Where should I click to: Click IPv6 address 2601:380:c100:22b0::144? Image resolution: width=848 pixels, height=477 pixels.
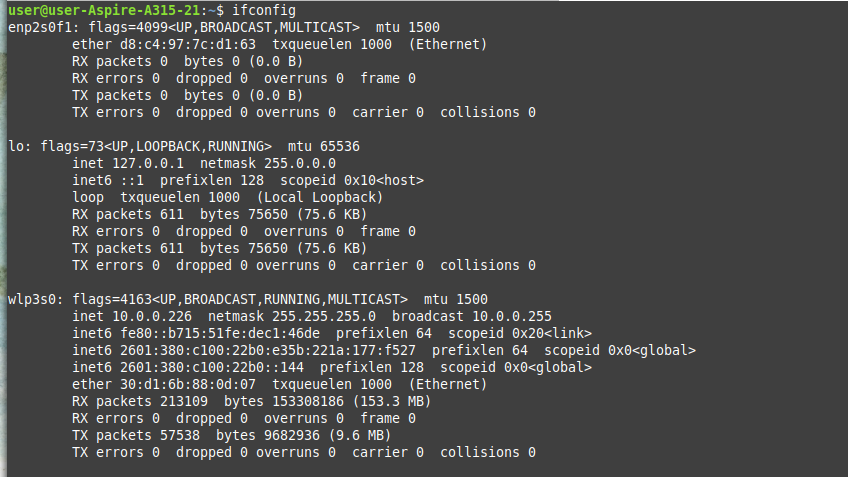212,368
